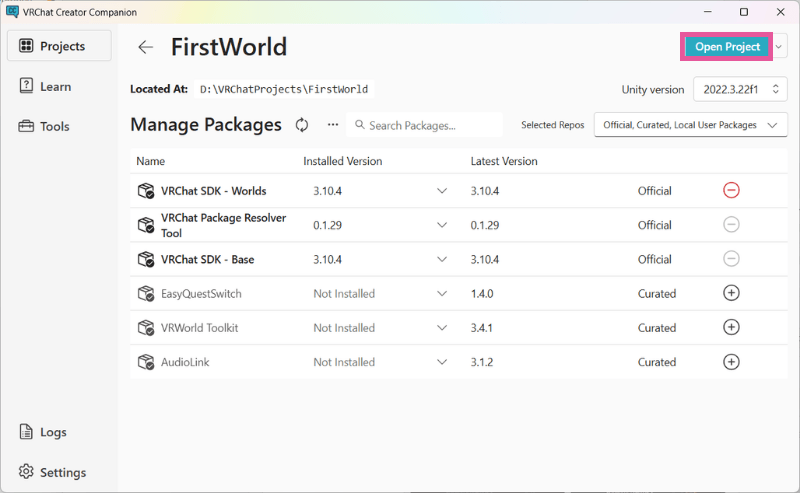The width and height of the screenshot is (800, 500).
Task: Change the Unity version selector
Action: 740,89
